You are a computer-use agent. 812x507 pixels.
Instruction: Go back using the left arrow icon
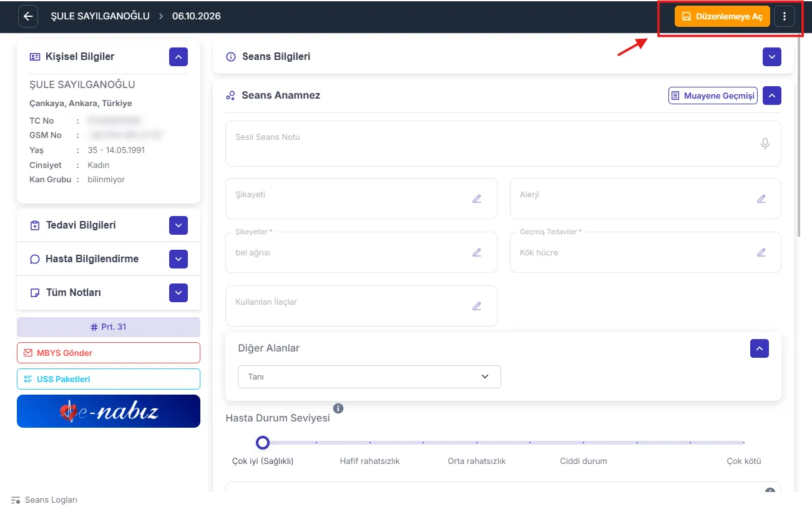point(28,16)
